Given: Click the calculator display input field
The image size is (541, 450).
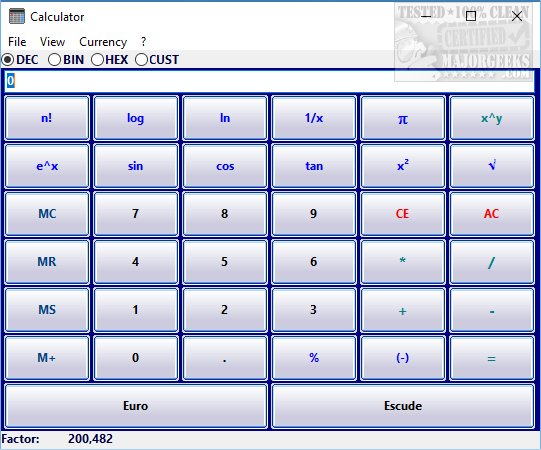Looking at the screenshot, I should pos(269,81).
